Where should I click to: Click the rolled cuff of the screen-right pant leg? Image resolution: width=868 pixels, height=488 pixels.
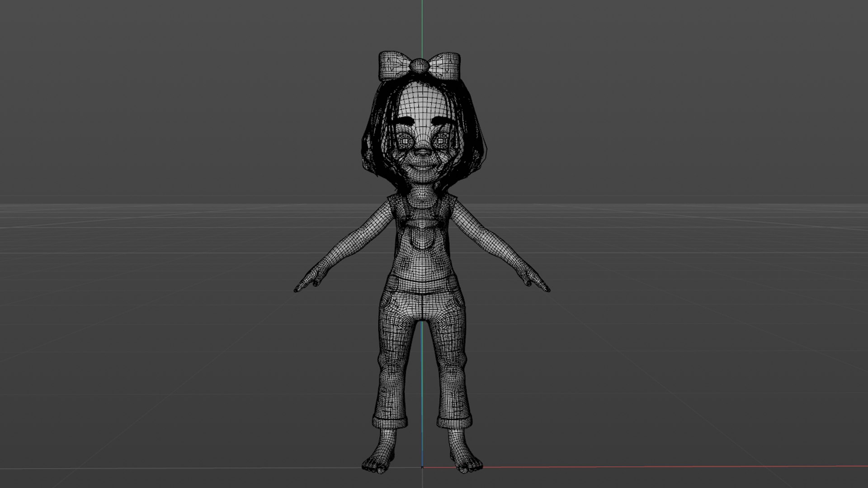(x=455, y=422)
